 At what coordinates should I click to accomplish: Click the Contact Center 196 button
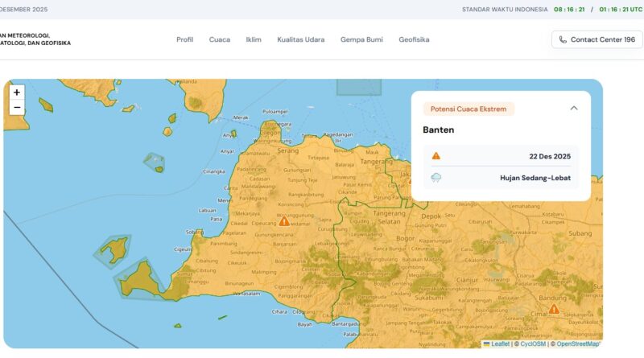pyautogui.click(x=597, y=39)
